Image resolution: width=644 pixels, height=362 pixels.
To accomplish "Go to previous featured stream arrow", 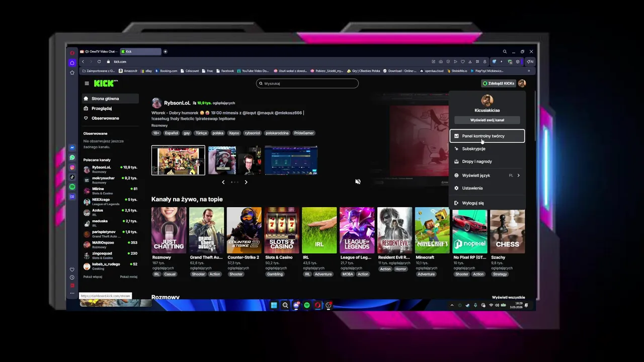I will point(223,182).
